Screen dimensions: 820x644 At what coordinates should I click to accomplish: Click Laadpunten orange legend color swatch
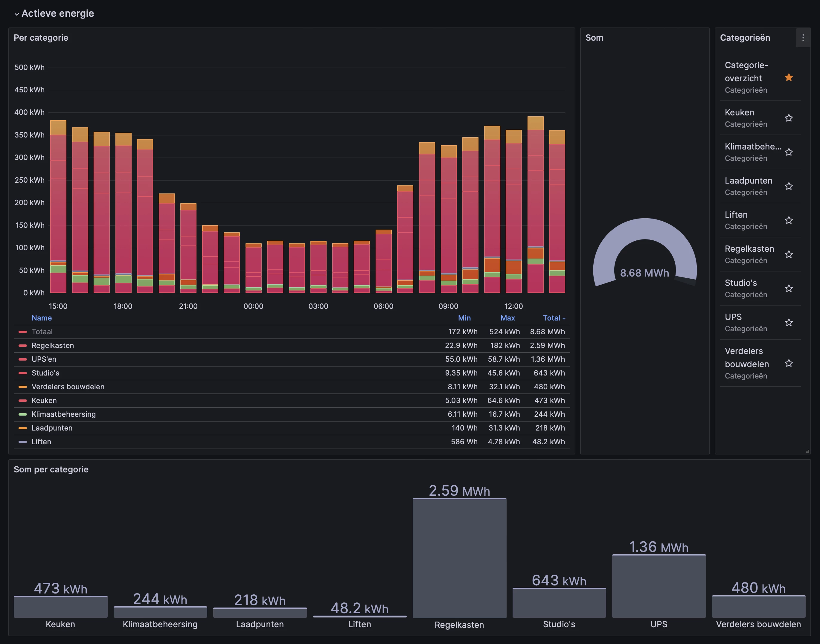23,428
